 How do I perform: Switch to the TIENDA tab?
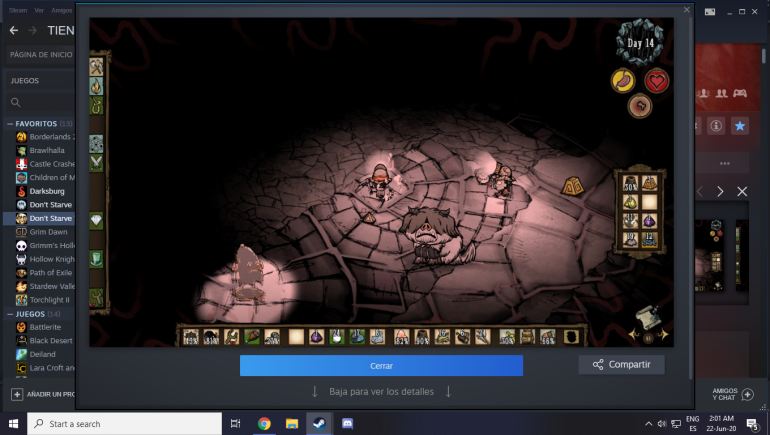(60, 30)
